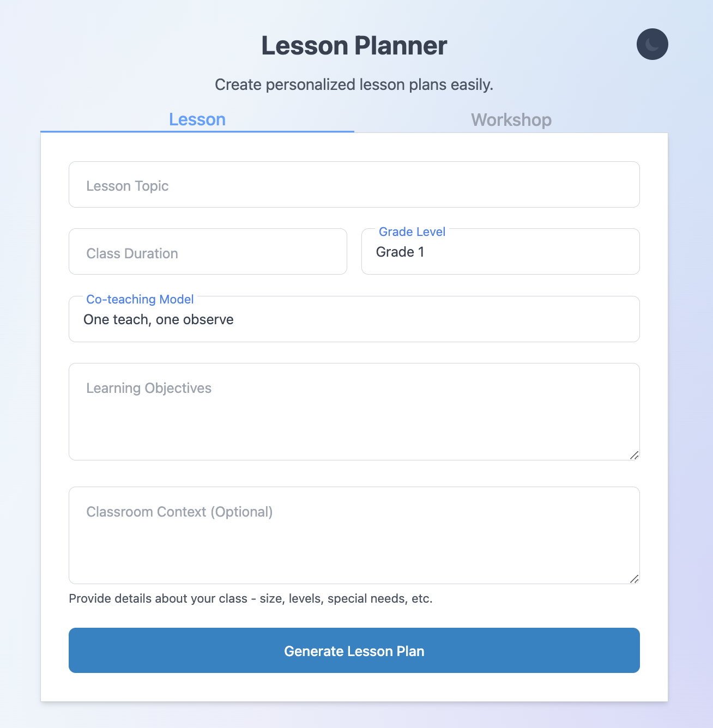
Task: Click the Lesson Planner heading
Action: click(x=354, y=46)
